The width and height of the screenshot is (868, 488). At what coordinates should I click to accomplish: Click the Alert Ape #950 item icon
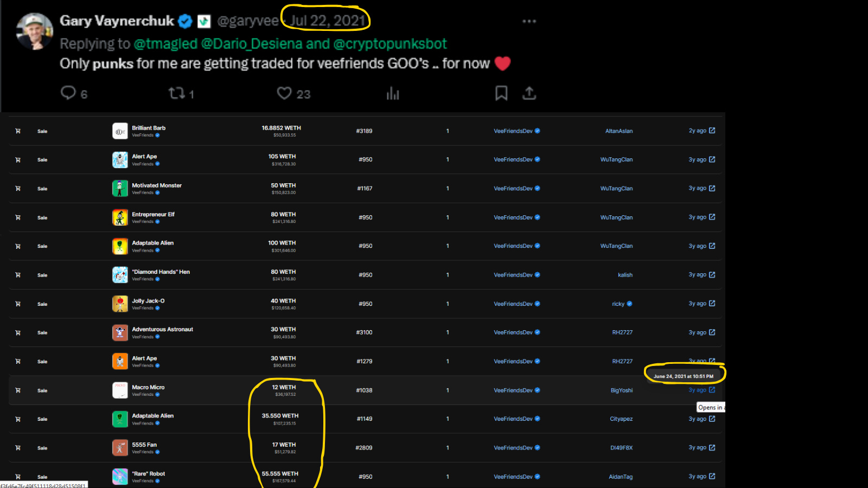[120, 160]
